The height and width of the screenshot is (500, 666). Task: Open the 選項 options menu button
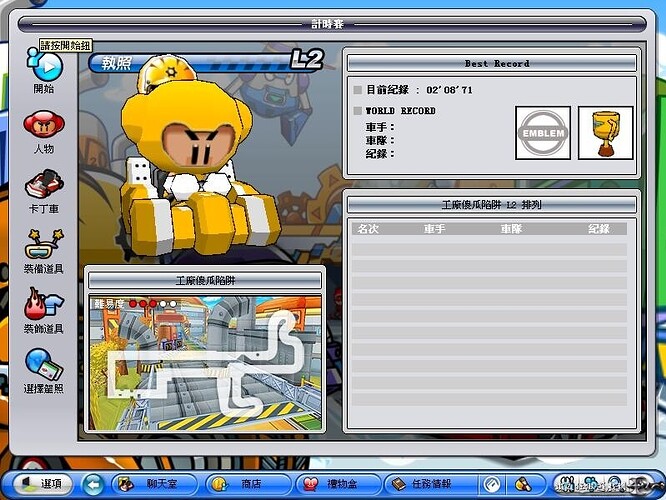(x=42, y=483)
